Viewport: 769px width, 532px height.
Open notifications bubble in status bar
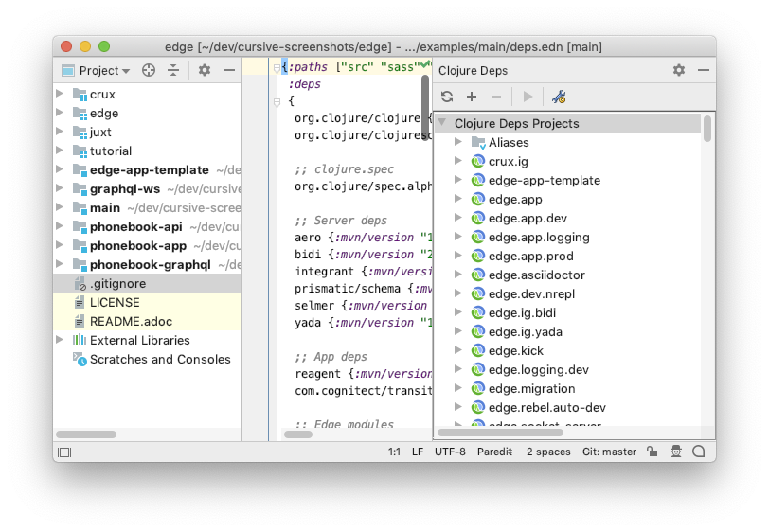click(698, 452)
